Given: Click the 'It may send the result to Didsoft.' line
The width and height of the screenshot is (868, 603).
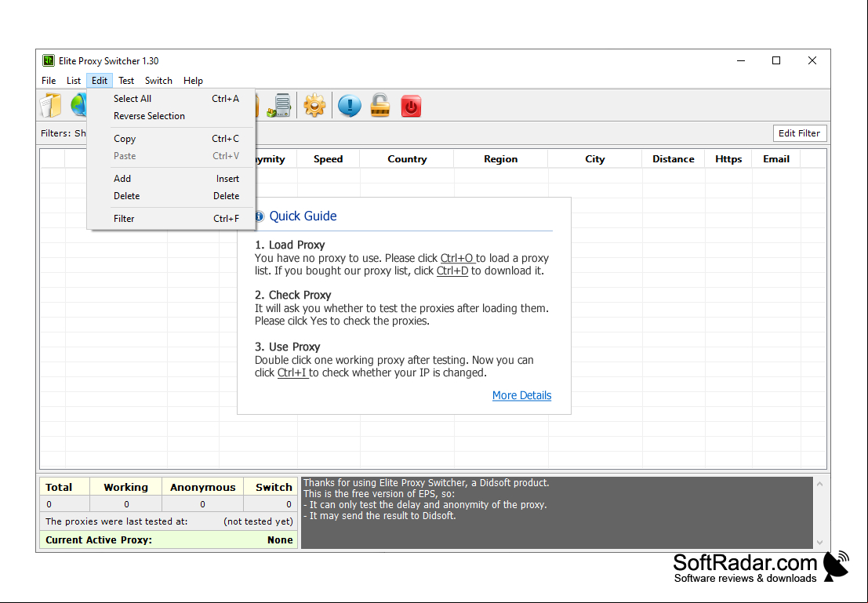Looking at the screenshot, I should [380, 515].
